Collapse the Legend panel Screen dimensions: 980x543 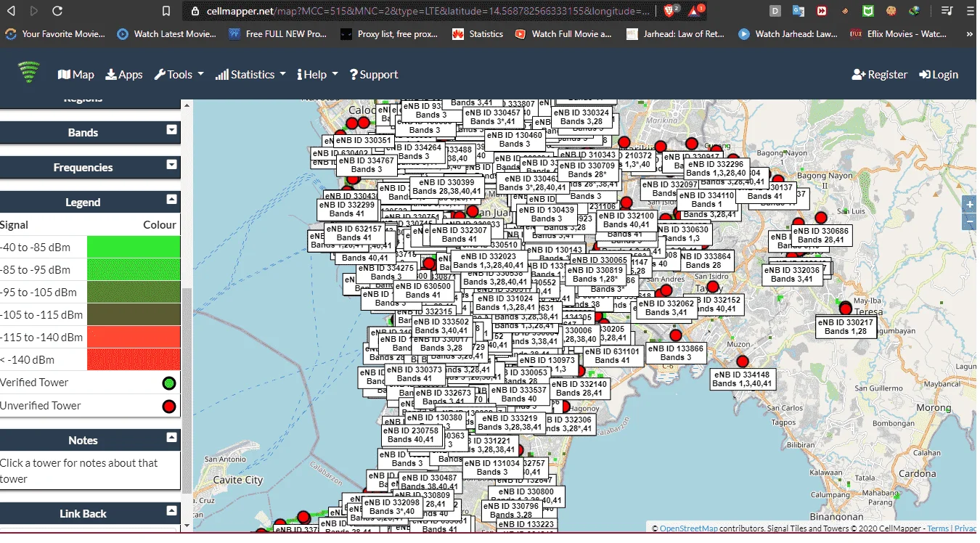point(171,199)
